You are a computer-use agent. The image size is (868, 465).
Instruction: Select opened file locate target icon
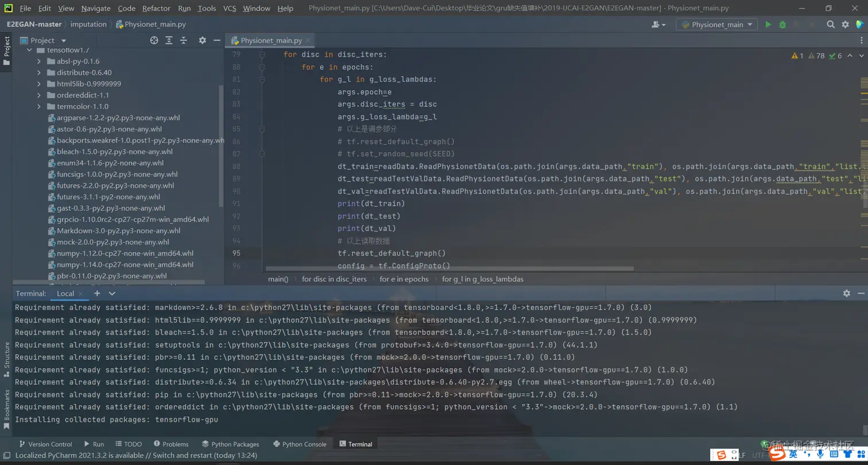[154, 40]
